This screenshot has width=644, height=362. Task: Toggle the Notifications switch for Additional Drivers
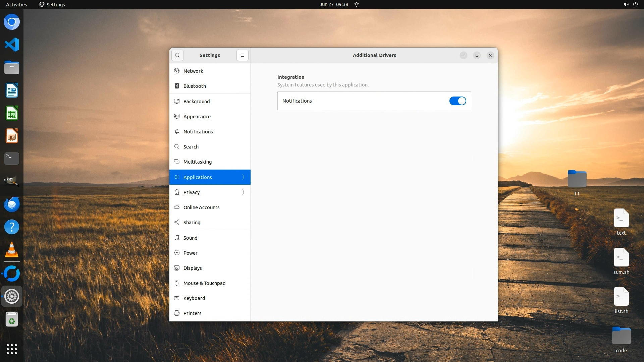(458, 101)
